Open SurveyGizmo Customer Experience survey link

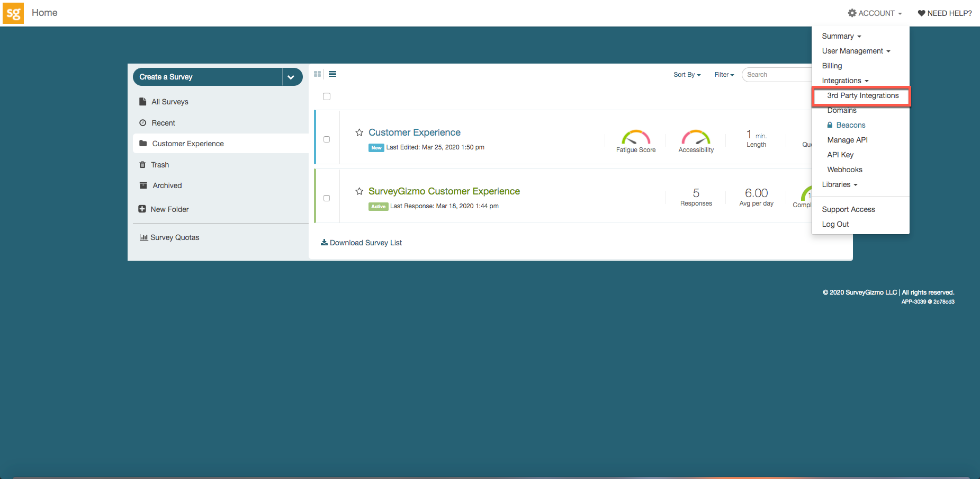click(x=444, y=191)
